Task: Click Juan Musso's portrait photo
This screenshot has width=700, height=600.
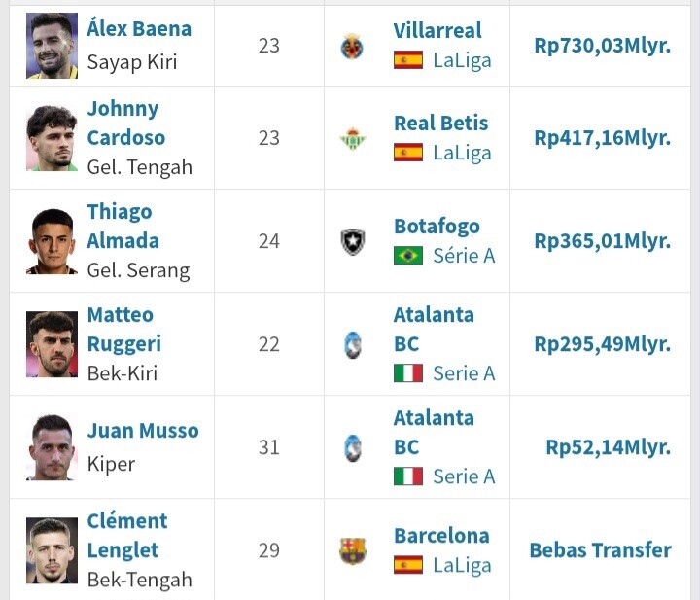Action: pos(52,447)
